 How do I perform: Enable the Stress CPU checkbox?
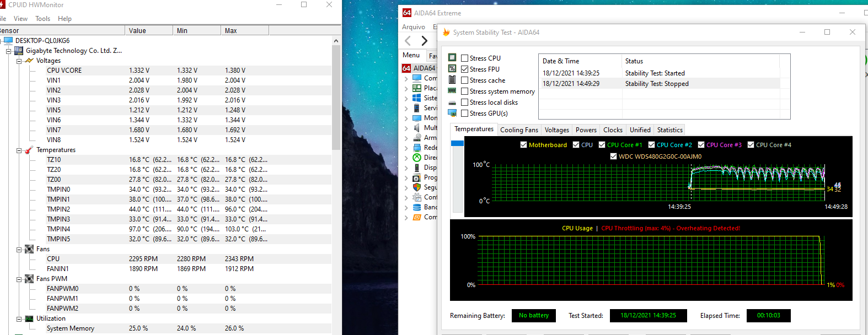465,58
